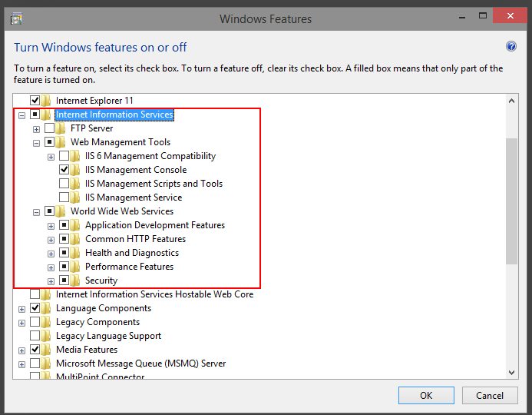Click the scrollbar down arrow
This screenshot has width=532, height=415.
511,373
